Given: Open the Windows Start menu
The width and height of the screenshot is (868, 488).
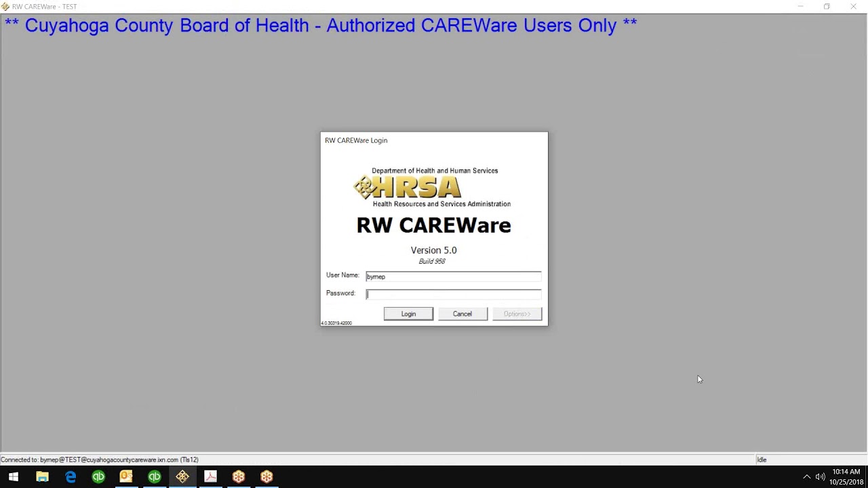Looking at the screenshot, I should (14, 476).
